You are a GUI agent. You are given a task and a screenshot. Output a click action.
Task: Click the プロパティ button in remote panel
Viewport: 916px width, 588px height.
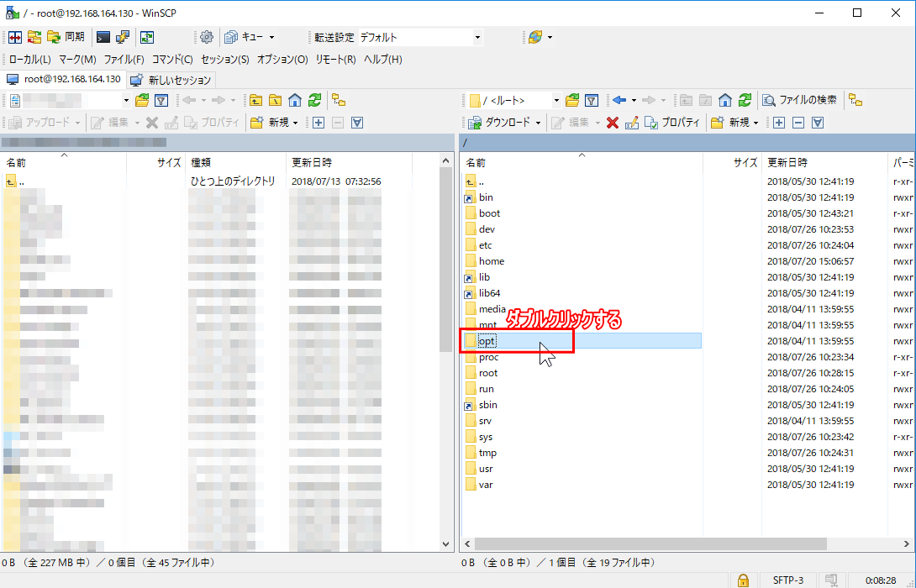(x=671, y=123)
